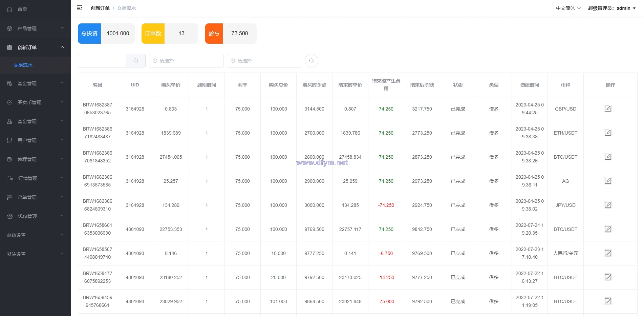Open edit icon for the ETH/USDT row
Image resolution: width=644 pixels, height=316 pixels.
tap(608, 133)
